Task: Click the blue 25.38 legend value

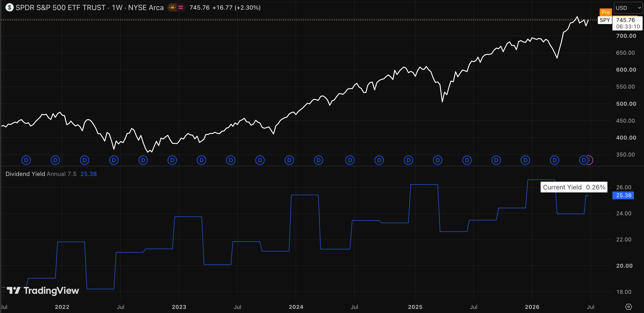Action: tap(89, 174)
